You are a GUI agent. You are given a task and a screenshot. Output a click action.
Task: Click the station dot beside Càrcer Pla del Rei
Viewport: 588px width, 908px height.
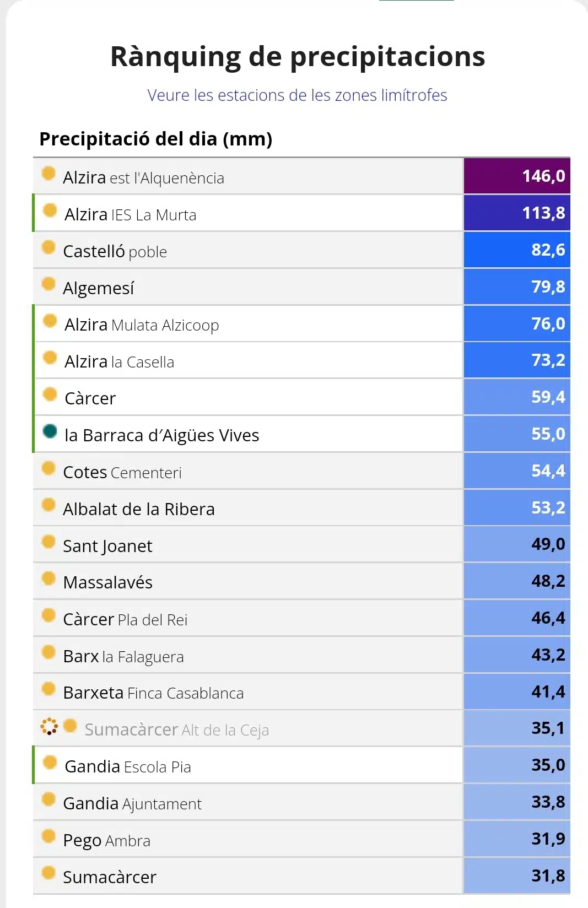point(48,615)
